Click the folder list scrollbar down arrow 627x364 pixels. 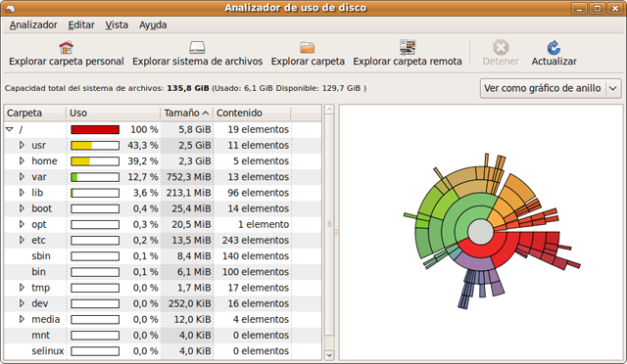[329, 355]
